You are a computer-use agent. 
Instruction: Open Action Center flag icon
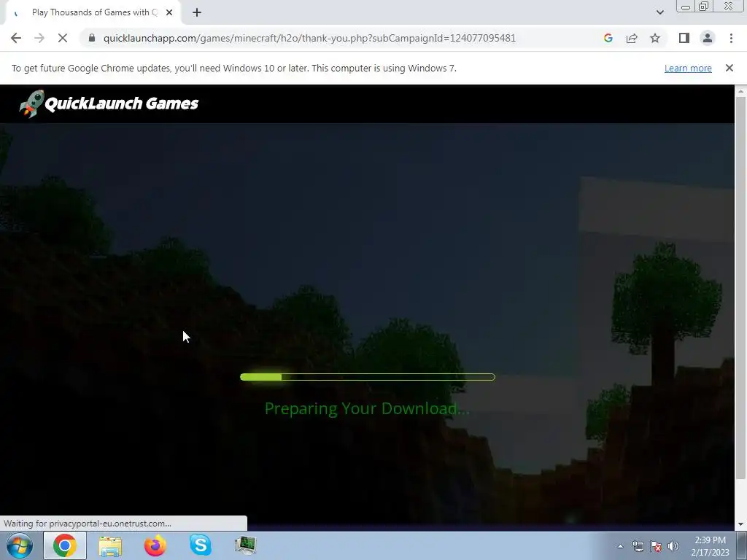[x=656, y=546]
